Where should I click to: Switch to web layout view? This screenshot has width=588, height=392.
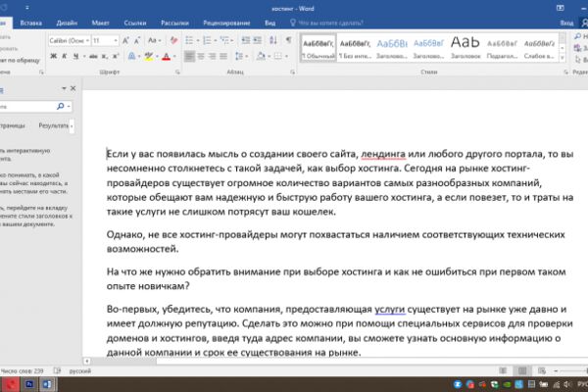[x=542, y=371]
